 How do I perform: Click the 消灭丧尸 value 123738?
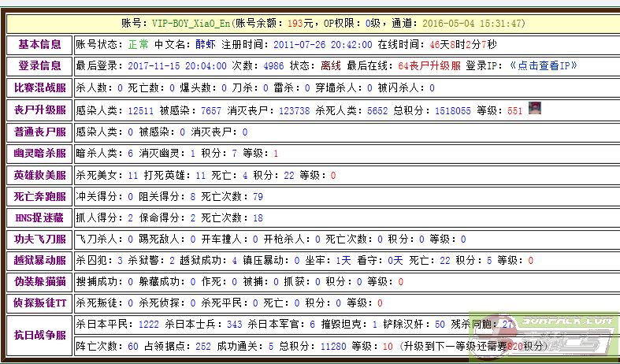[x=295, y=111]
